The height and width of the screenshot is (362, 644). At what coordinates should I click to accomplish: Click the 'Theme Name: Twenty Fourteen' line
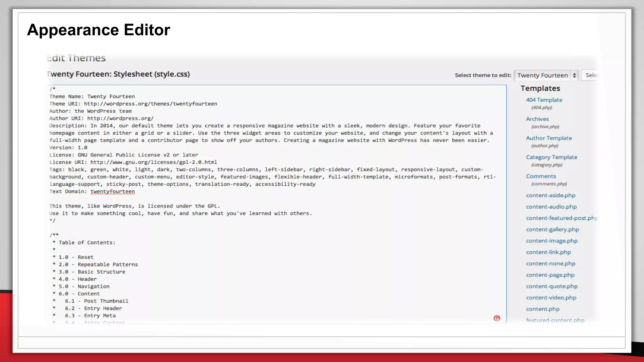92,96
